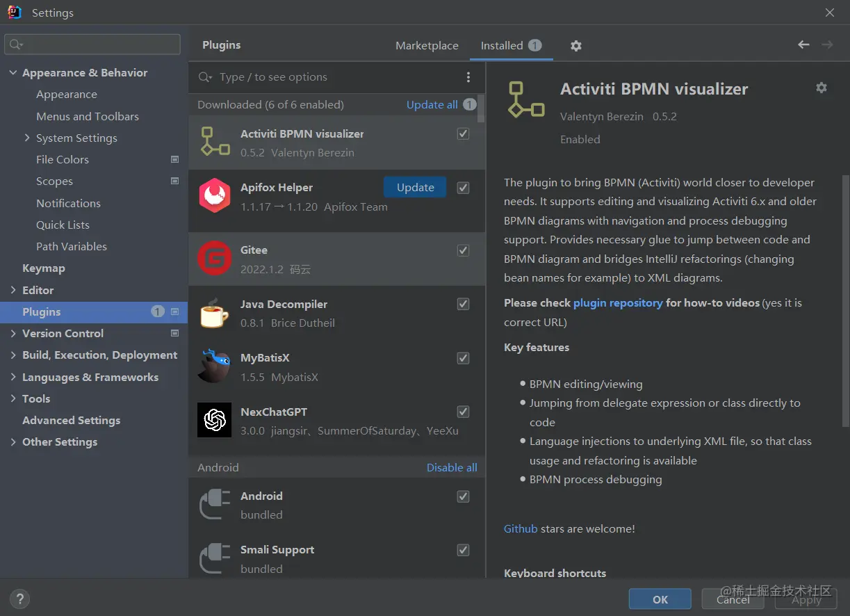850x616 pixels.
Task: Click Disable all for Android group
Action: click(x=452, y=467)
